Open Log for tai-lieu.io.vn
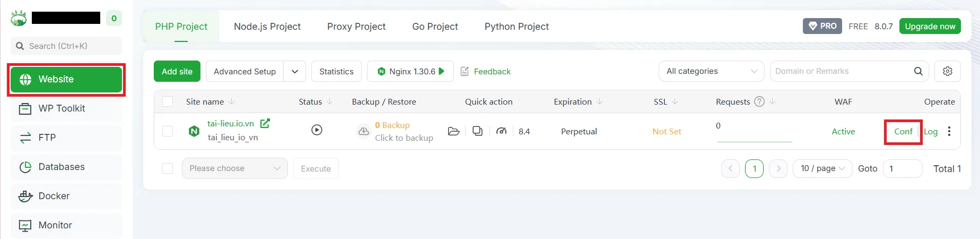 [931, 131]
